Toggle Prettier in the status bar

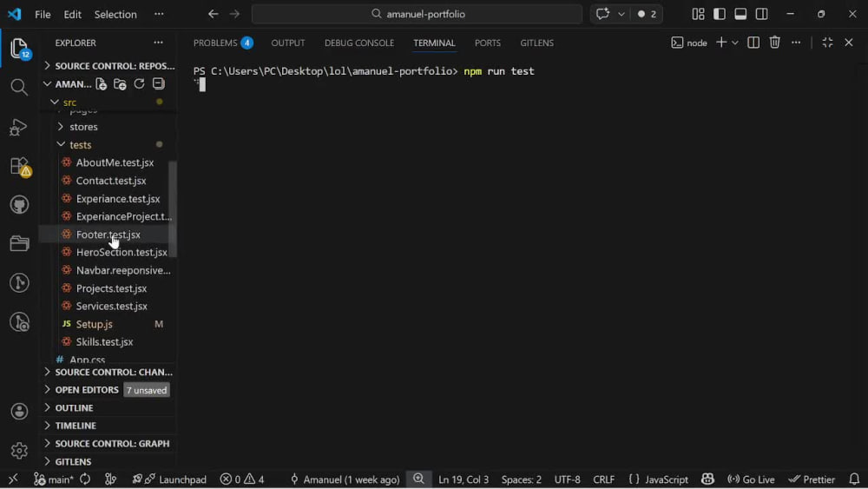coord(812,479)
